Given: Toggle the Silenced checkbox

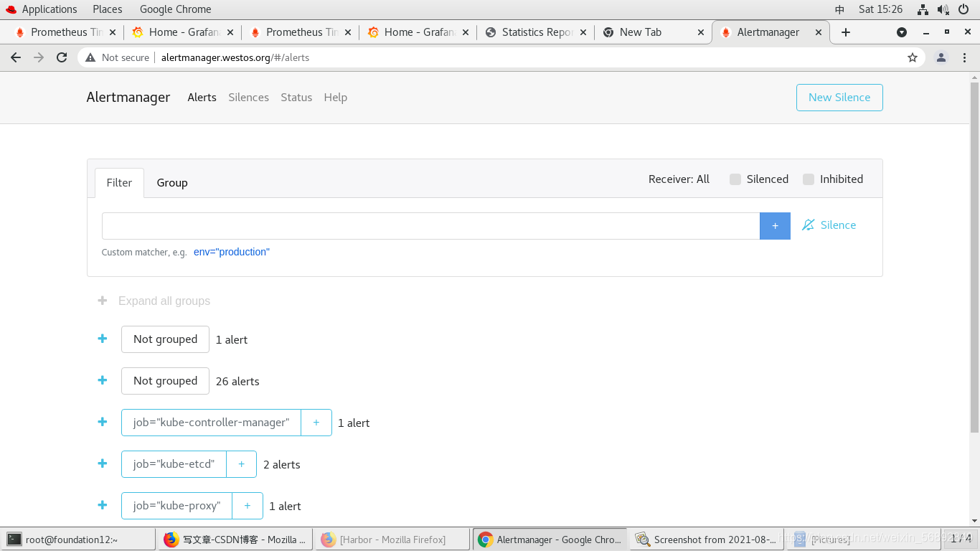Looking at the screenshot, I should click(x=735, y=179).
